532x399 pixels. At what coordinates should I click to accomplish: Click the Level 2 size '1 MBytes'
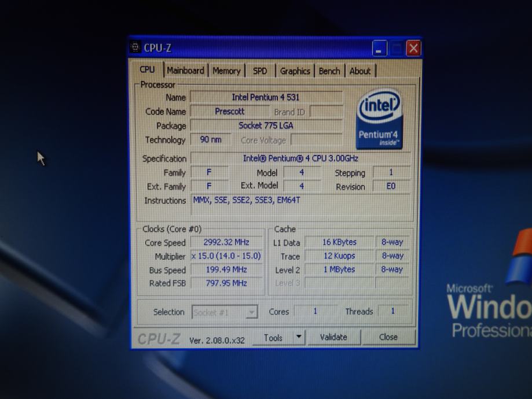339,269
